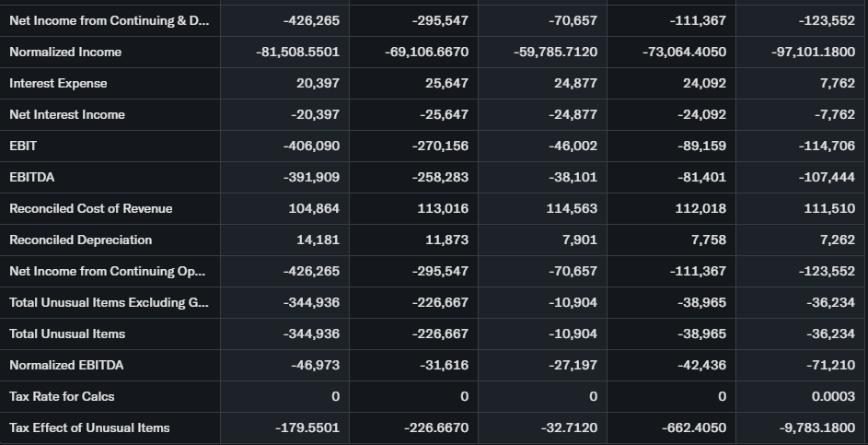Click "Net Income from Continuing & D..." label
The height and width of the screenshot is (445, 868).
tap(109, 20)
